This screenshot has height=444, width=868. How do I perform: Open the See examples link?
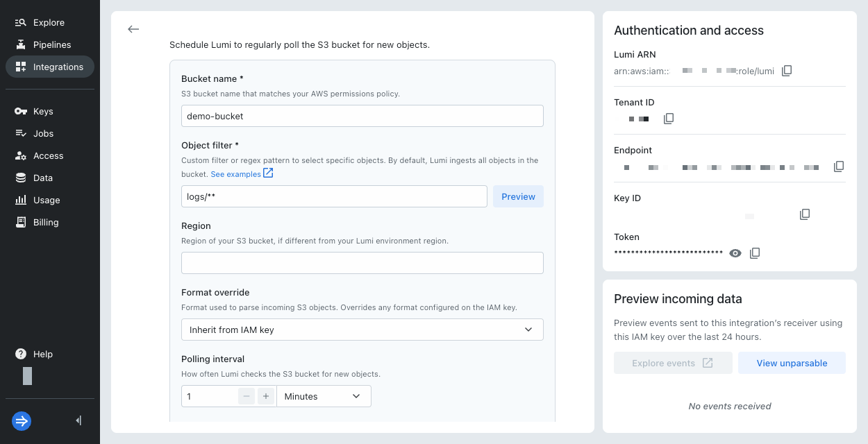(x=242, y=173)
